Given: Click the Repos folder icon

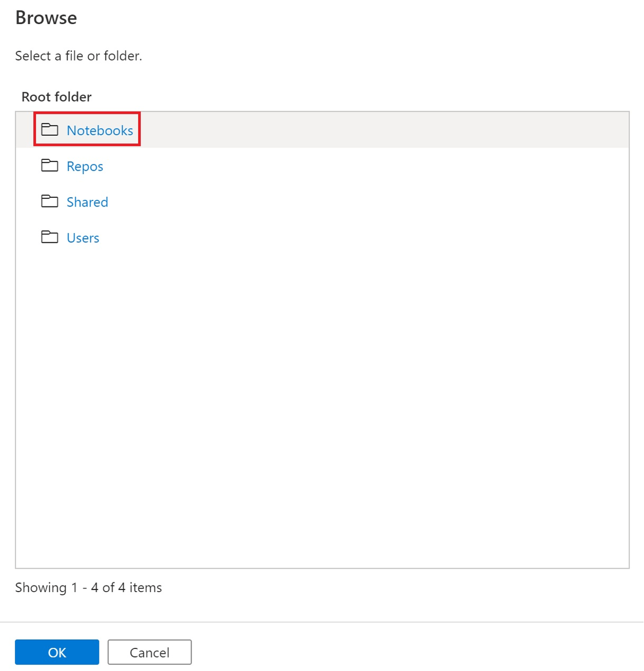Looking at the screenshot, I should pos(50,166).
